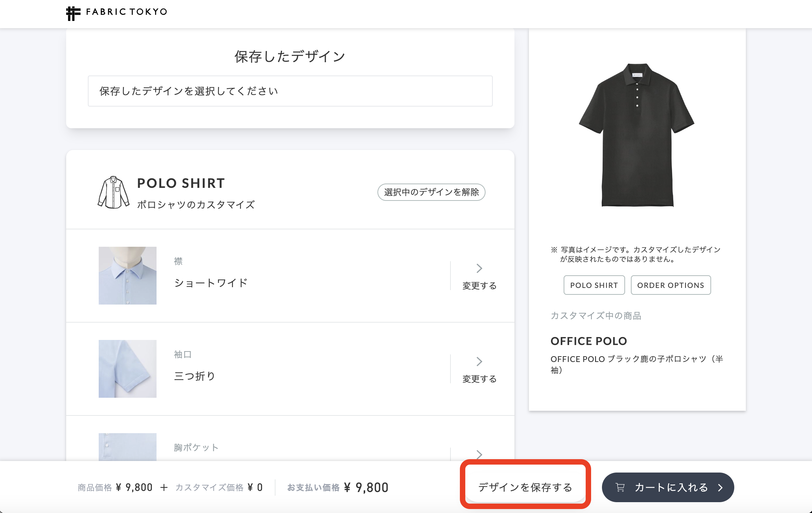Click デザインを保存する to save the design
Image resolution: width=812 pixels, height=513 pixels.
point(525,487)
